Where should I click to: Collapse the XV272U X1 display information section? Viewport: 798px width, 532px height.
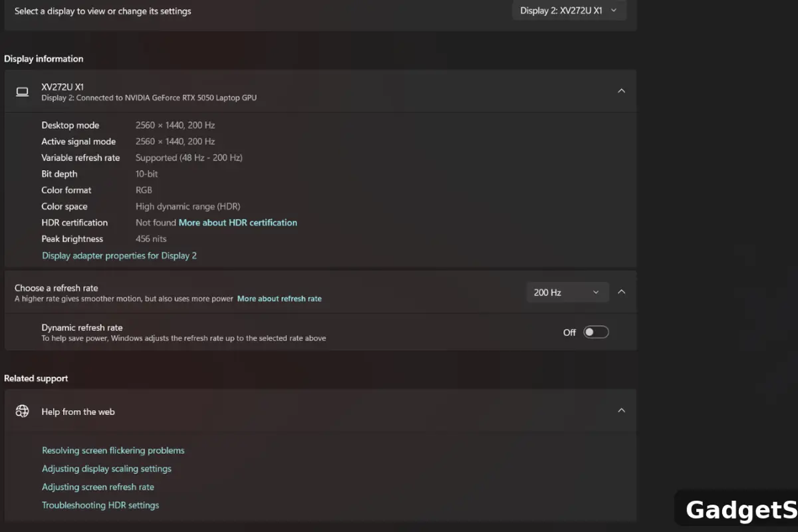point(621,90)
